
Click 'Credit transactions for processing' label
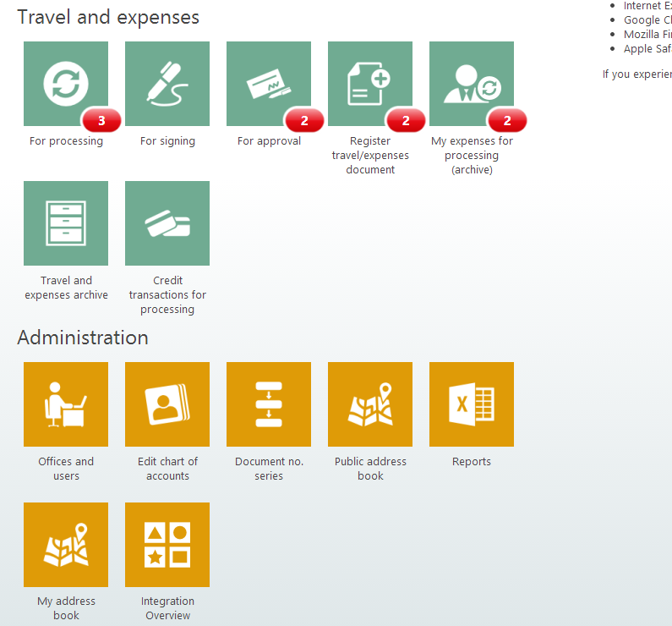[167, 295]
